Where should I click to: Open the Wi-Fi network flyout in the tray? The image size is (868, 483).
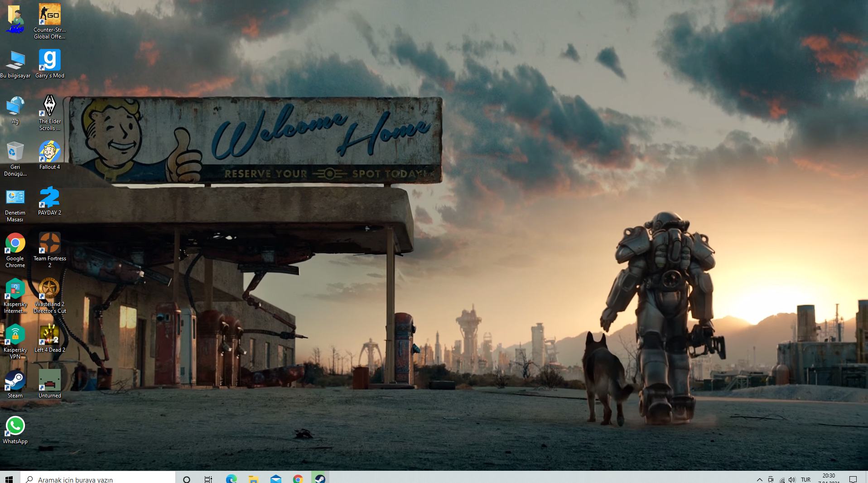pyautogui.click(x=782, y=479)
